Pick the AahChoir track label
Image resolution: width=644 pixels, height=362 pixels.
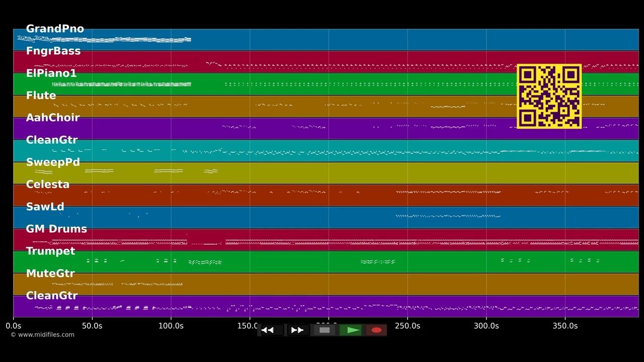click(x=53, y=118)
